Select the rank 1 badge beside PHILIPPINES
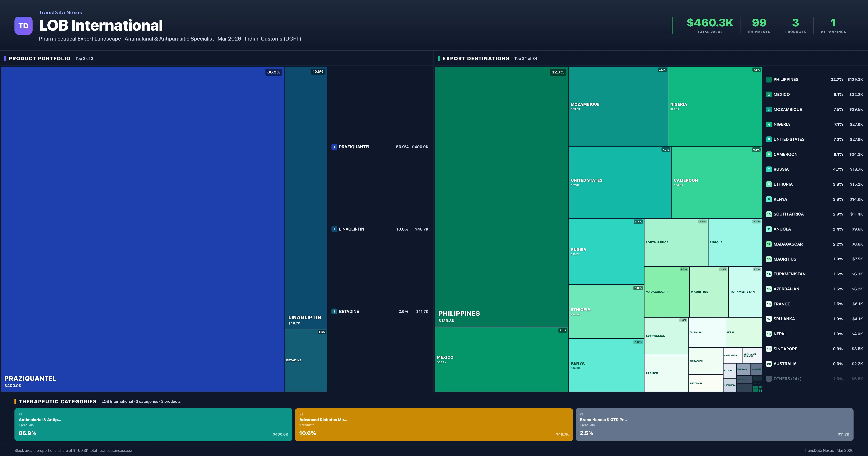The height and width of the screenshot is (456, 868). [x=769, y=79]
